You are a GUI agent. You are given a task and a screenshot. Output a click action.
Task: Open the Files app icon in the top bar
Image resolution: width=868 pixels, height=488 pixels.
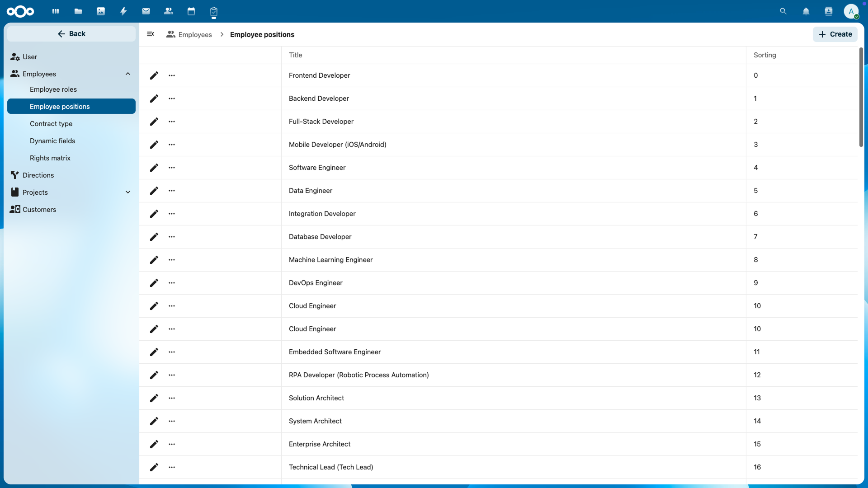pyautogui.click(x=78, y=11)
